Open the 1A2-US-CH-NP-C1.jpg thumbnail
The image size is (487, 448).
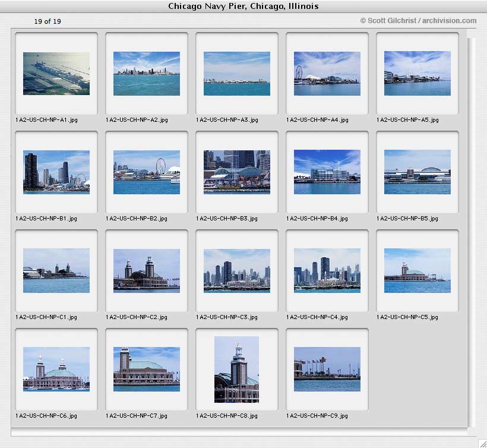[56, 270]
